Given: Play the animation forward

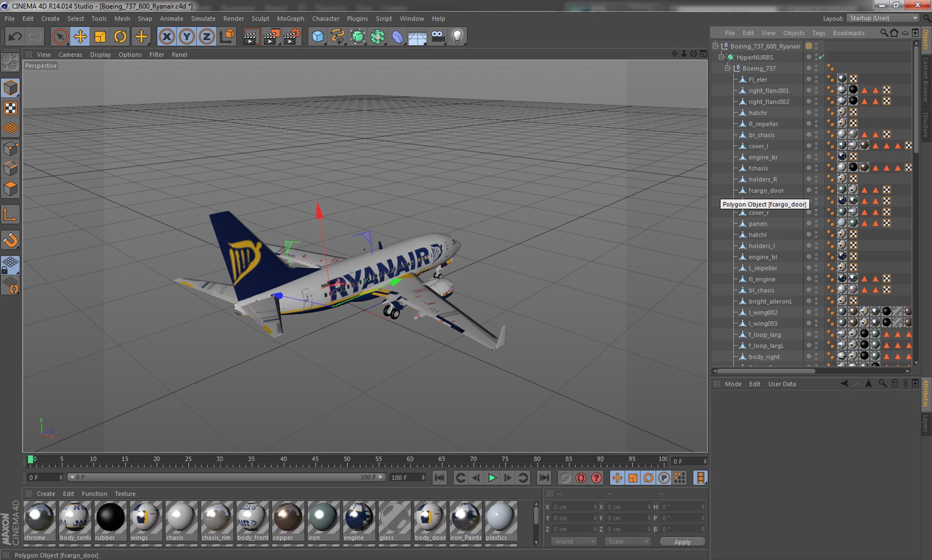Looking at the screenshot, I should tap(492, 478).
